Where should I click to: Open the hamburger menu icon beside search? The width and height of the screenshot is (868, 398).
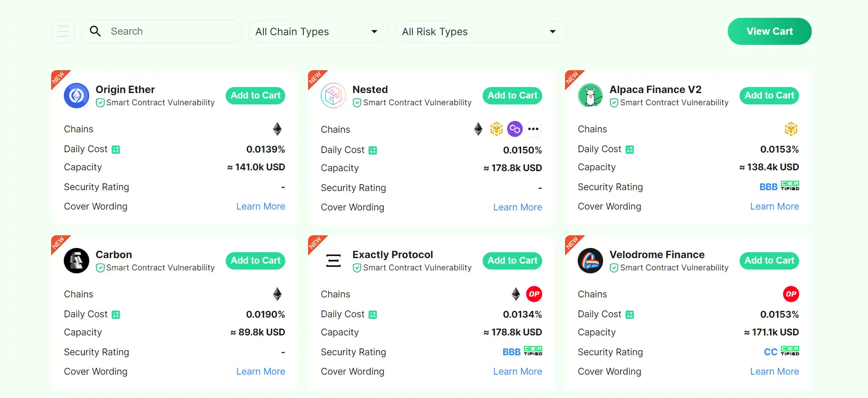63,31
